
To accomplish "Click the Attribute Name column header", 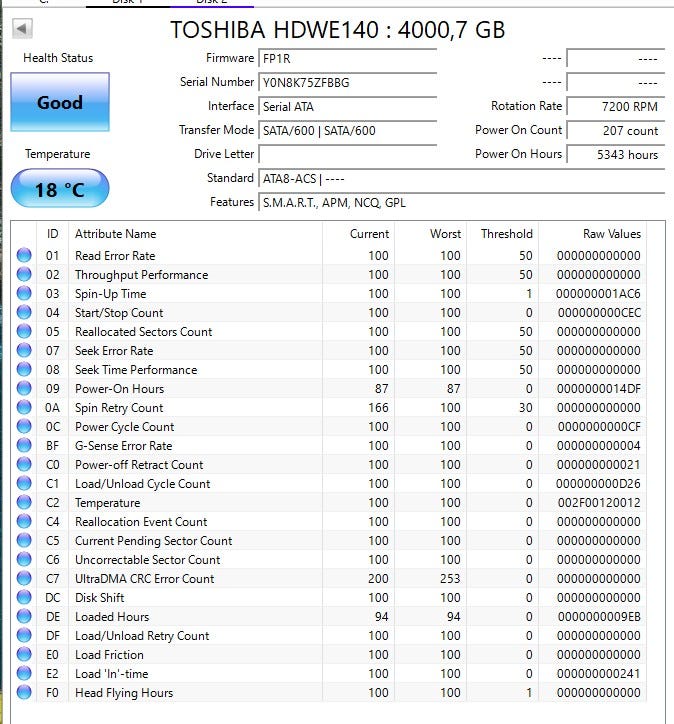I will click(x=195, y=234).
